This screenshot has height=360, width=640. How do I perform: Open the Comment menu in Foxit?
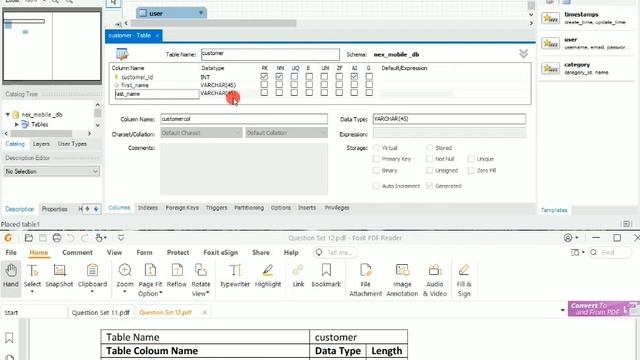tap(78, 253)
